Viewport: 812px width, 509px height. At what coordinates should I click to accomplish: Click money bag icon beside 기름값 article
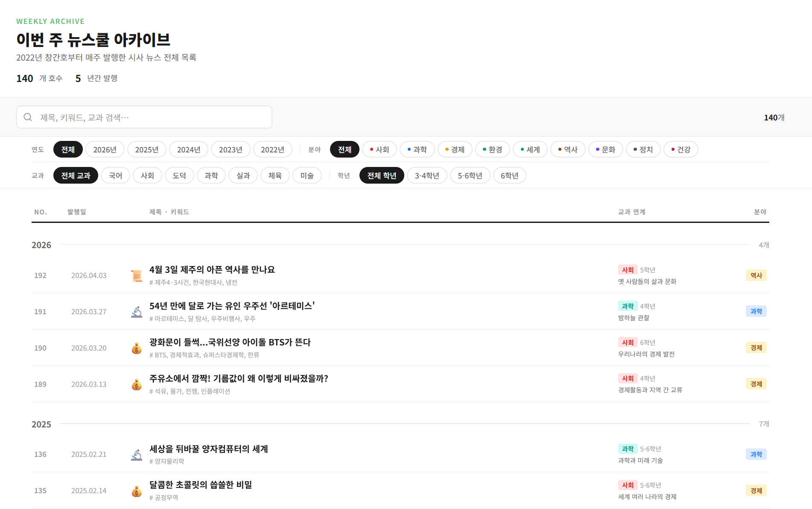[x=137, y=385]
